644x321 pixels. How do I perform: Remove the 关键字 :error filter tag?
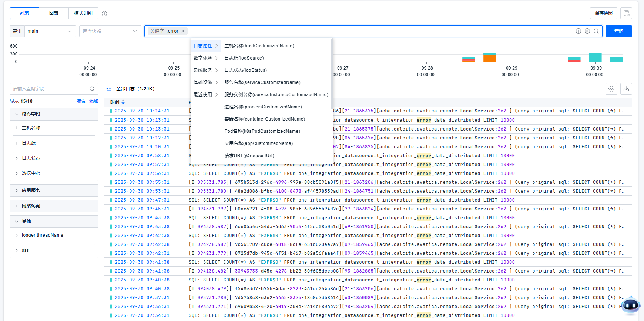[183, 31]
